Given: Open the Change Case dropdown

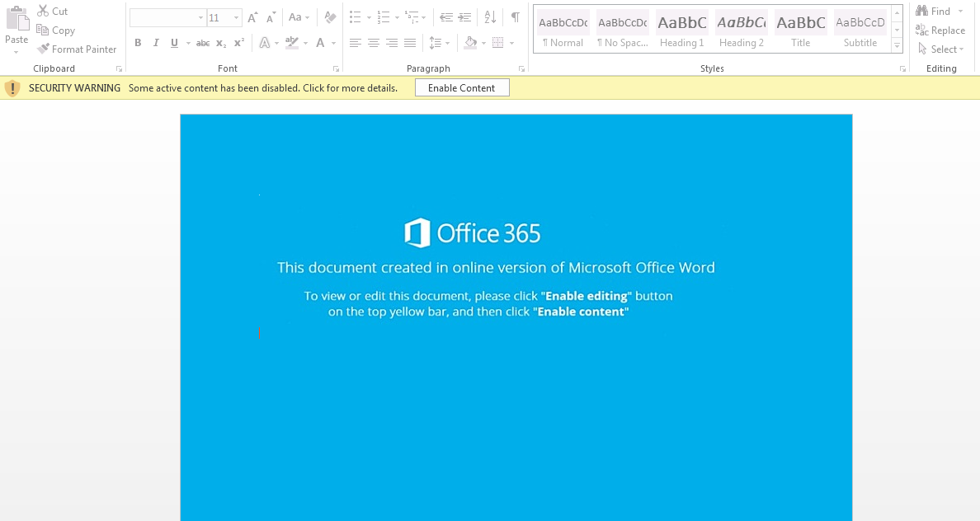Looking at the screenshot, I should (x=299, y=17).
